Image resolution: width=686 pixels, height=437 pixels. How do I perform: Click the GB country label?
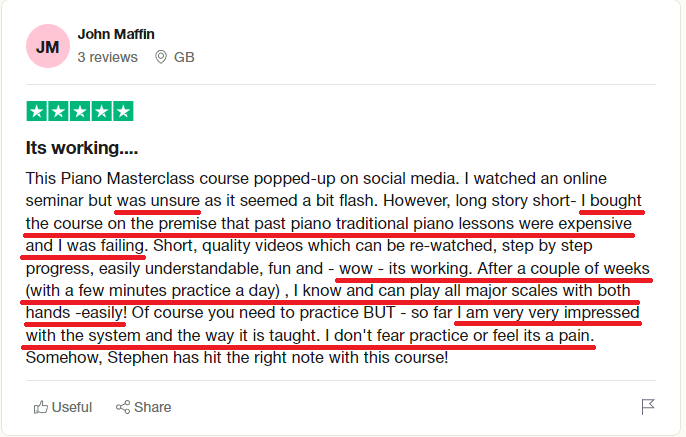[184, 57]
